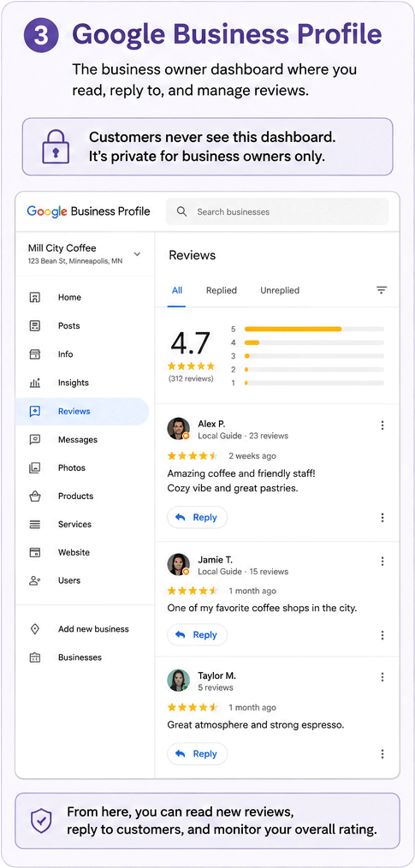Click 'One of my favorite coffee shops' review text
Screen dimensions: 415x868
263,608
